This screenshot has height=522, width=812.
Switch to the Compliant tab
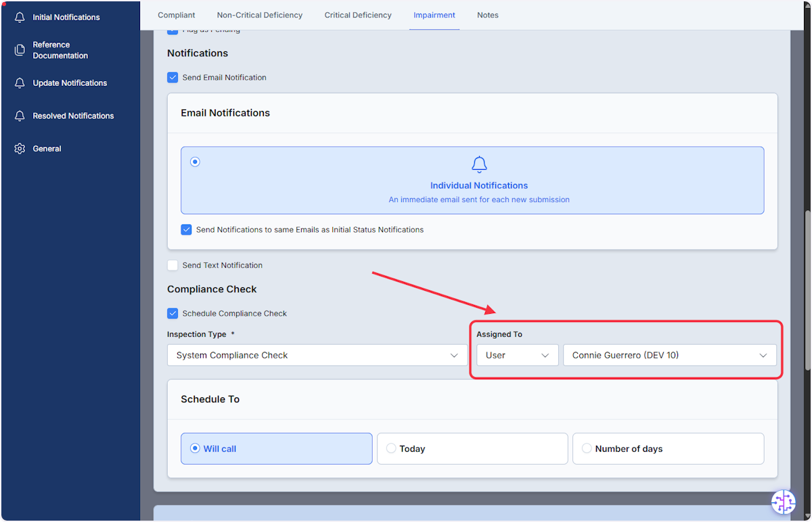pyautogui.click(x=177, y=15)
